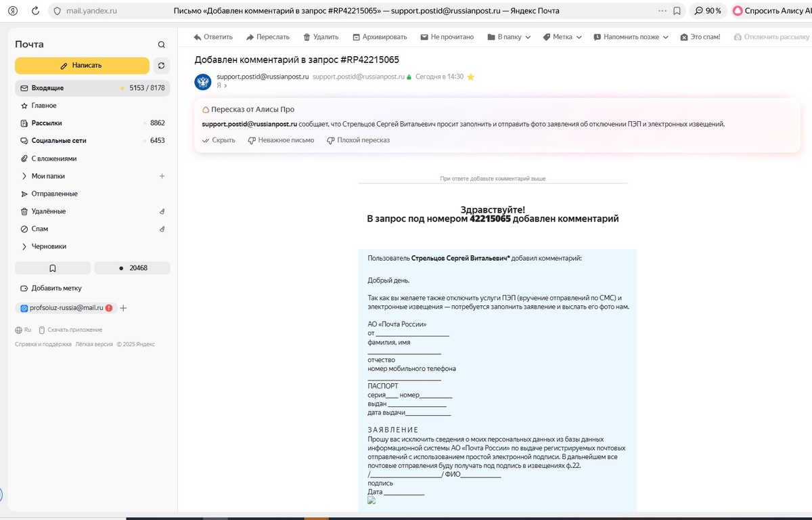Click Удалить in mail toolbar
The width and height of the screenshot is (812, 520).
[x=321, y=37]
